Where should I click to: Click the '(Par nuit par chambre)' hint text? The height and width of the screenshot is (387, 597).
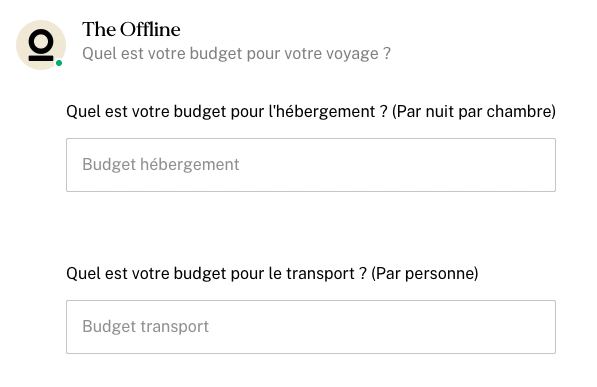point(474,112)
